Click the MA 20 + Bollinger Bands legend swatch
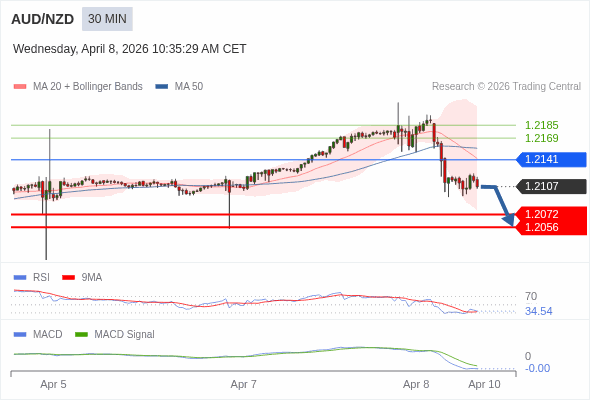The height and width of the screenshot is (400, 590). [x=20, y=87]
